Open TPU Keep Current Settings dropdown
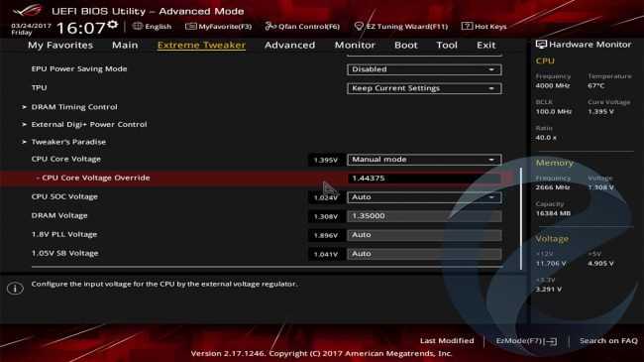This screenshot has height=362, width=644. (x=424, y=88)
